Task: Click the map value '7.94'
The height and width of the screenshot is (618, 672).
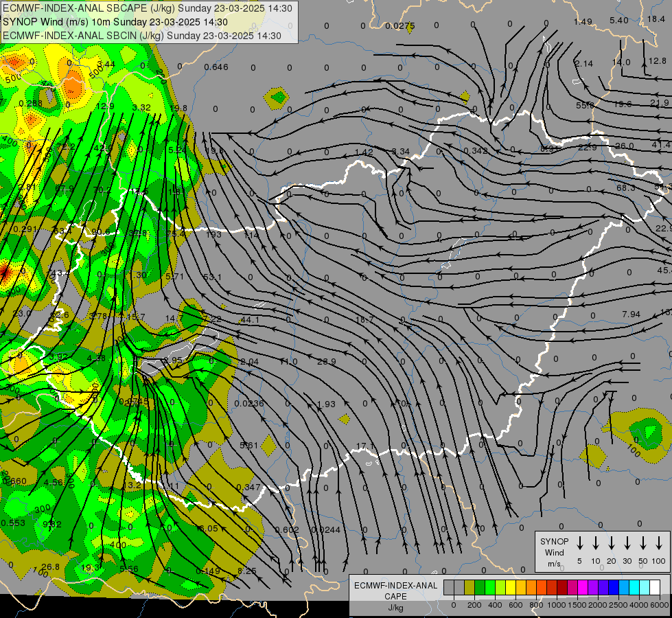Action: click(x=632, y=314)
